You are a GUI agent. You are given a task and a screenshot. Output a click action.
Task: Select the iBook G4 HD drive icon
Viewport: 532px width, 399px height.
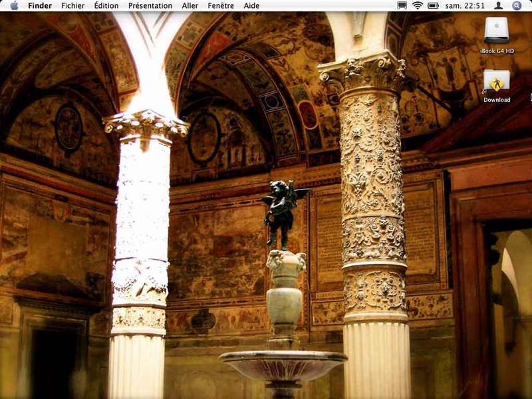click(497, 30)
